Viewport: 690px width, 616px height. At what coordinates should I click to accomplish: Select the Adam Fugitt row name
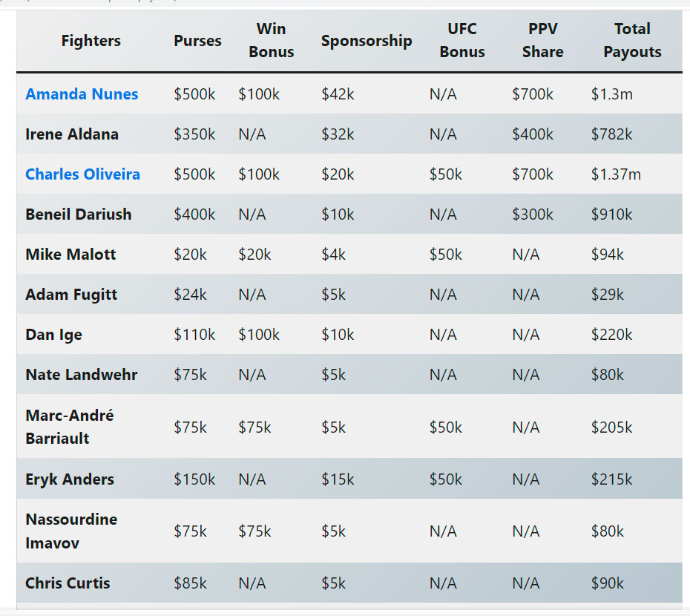[71, 295]
